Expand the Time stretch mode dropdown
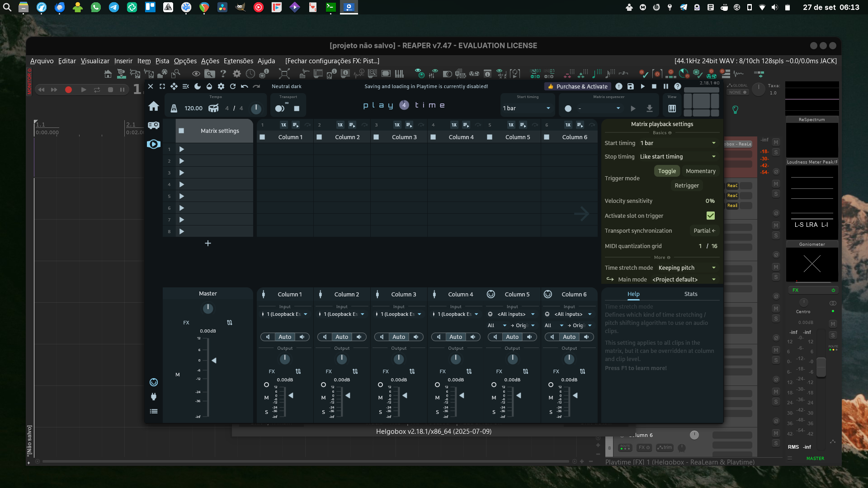 tap(687, 268)
